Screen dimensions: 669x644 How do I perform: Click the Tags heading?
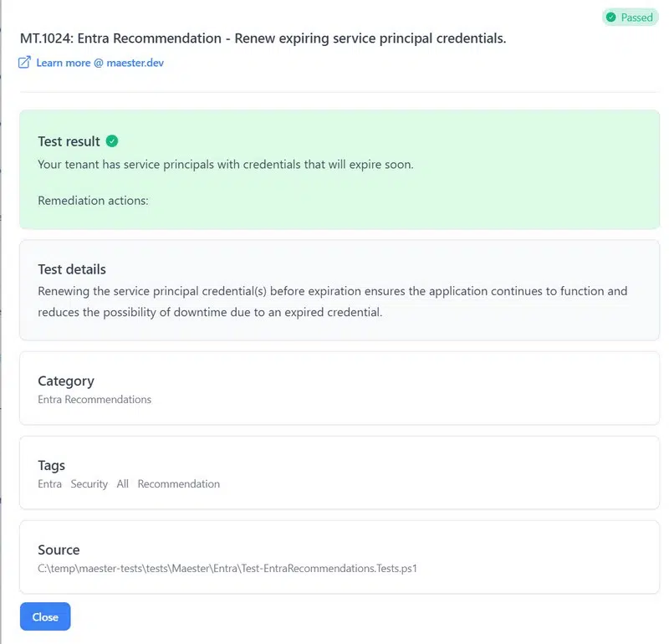(51, 466)
